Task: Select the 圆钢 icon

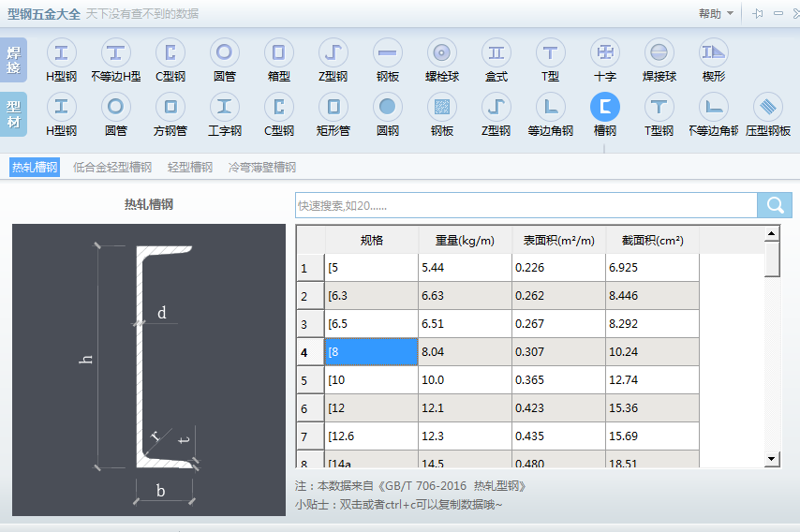Action: click(x=388, y=107)
